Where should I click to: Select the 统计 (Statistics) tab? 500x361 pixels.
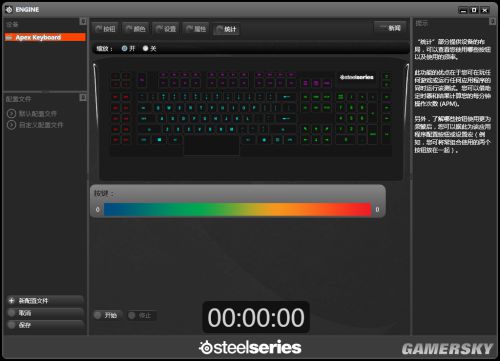pos(226,29)
